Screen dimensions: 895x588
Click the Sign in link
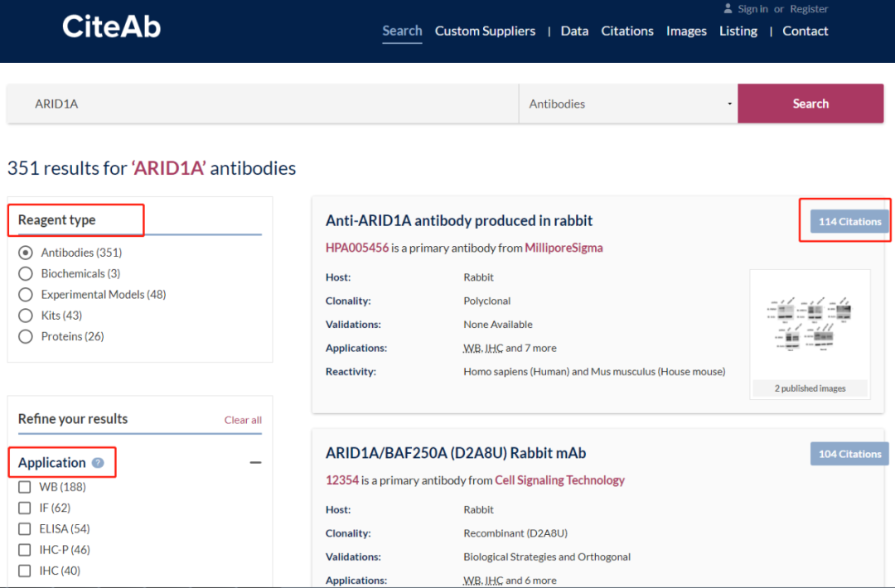[752, 8]
